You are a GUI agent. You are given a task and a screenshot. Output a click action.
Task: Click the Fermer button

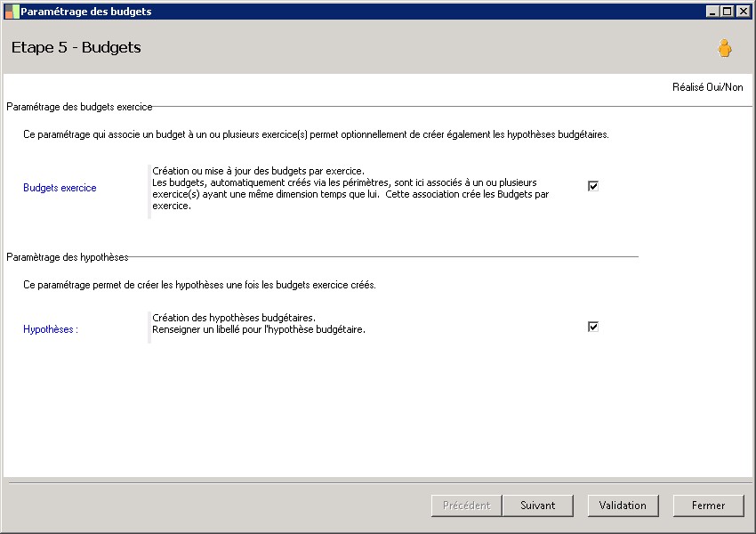pyautogui.click(x=708, y=506)
